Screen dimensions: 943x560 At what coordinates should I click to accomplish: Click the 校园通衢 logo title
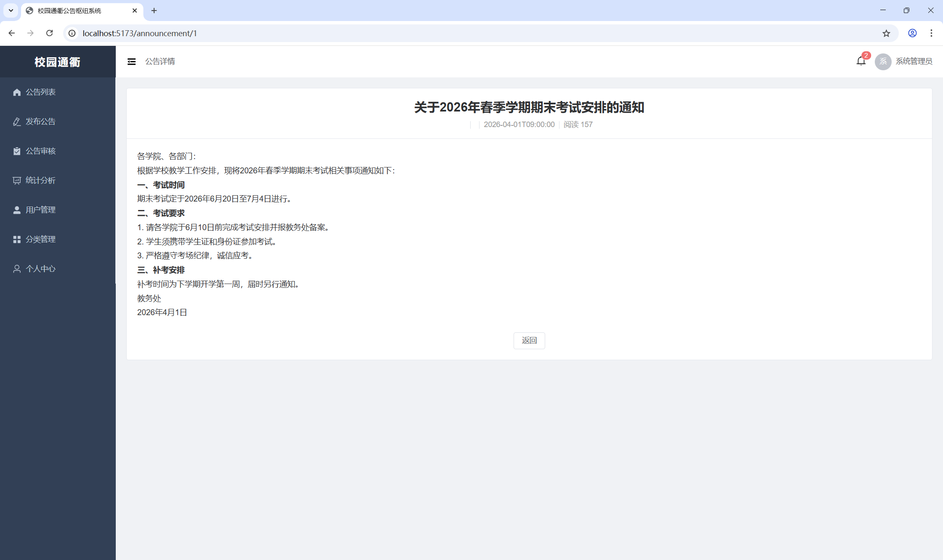(x=58, y=62)
